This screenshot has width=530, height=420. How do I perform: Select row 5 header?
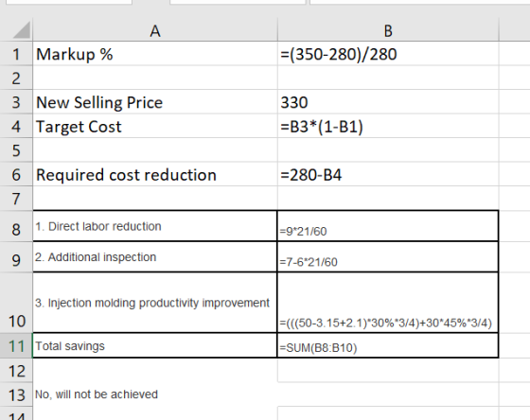tap(16, 150)
